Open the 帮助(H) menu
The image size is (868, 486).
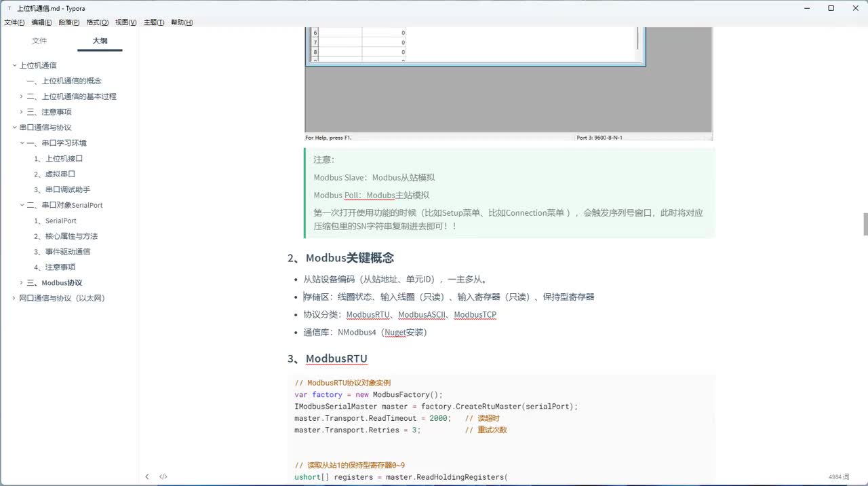click(x=182, y=22)
